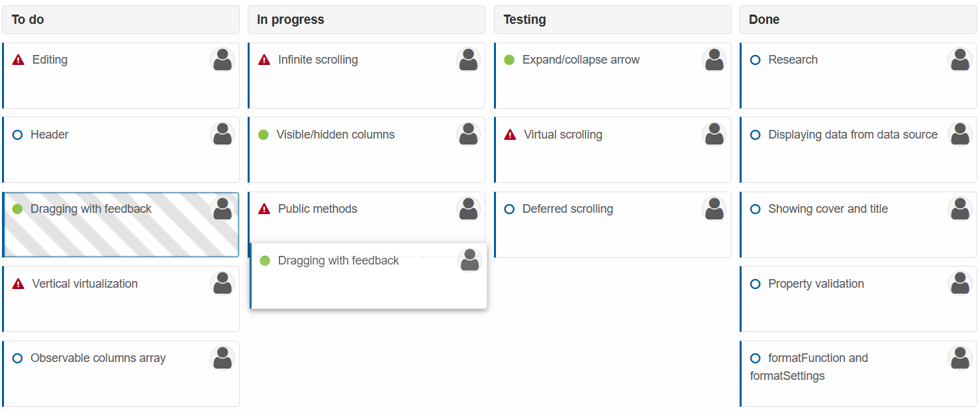Image resolution: width=980 pixels, height=413 pixels.
Task: Click green dot on Expand/collapse arrow card
Action: 509,60
